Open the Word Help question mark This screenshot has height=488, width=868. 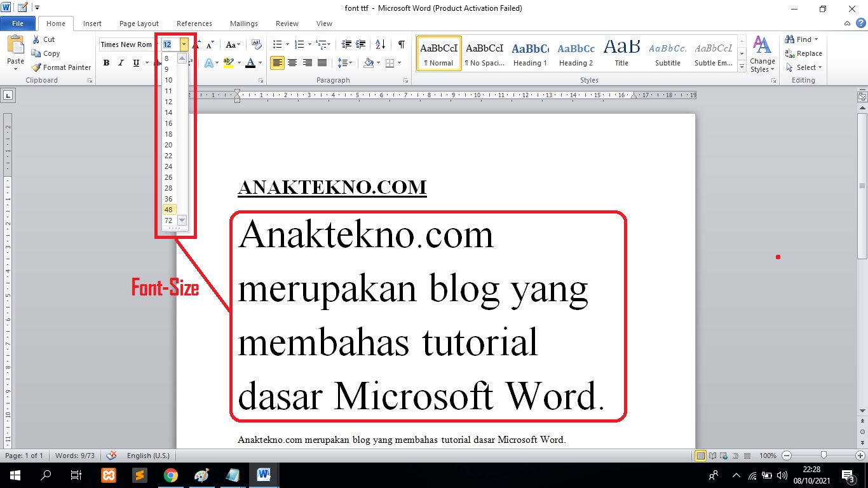860,24
